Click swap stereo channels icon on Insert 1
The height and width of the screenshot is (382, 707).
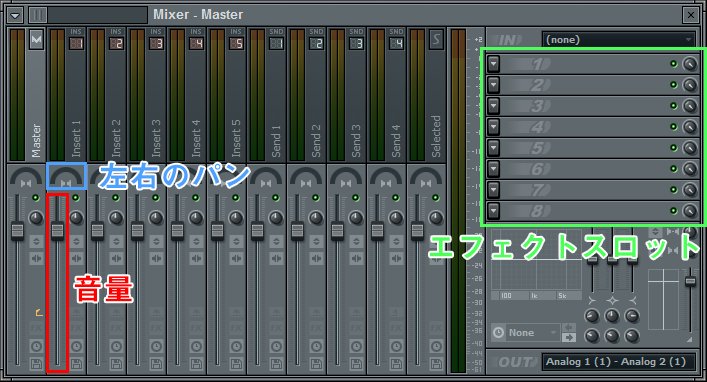(x=76, y=258)
